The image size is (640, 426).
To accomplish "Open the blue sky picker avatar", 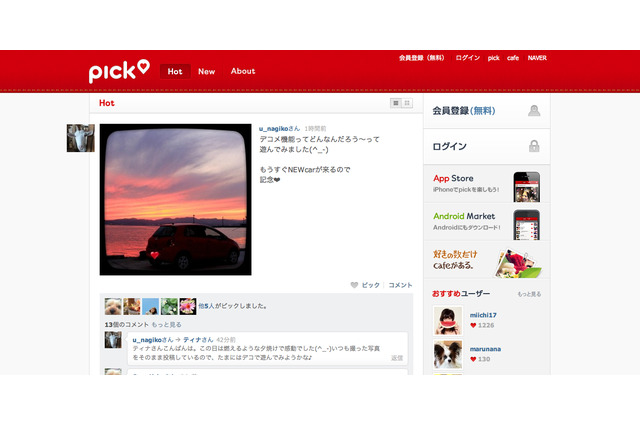I will coord(151,306).
